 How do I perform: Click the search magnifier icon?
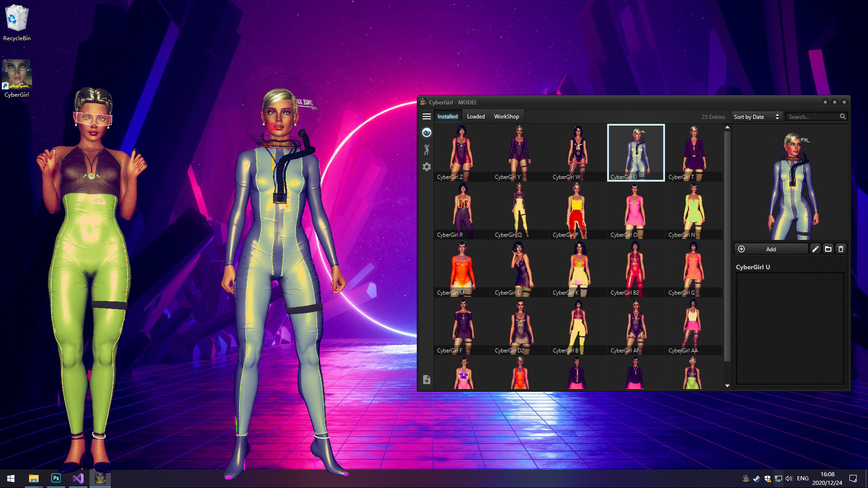click(843, 117)
